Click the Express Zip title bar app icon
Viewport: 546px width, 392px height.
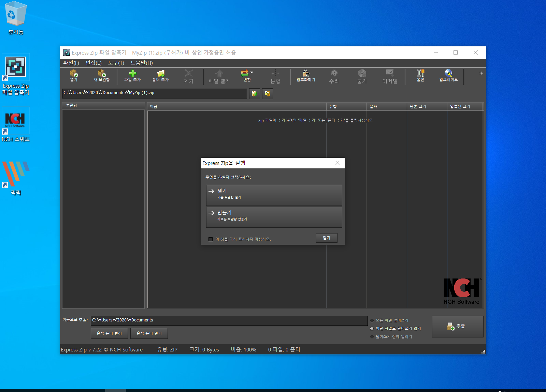[x=67, y=52]
